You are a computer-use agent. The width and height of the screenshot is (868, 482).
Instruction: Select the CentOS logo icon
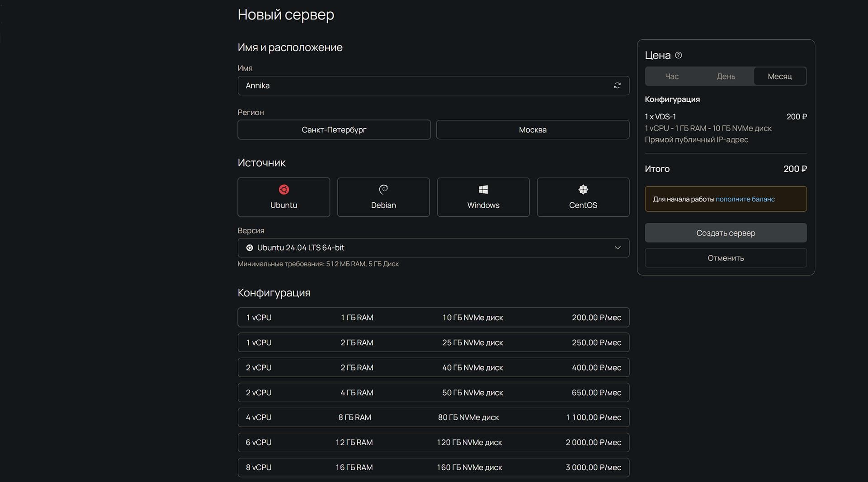[583, 189]
